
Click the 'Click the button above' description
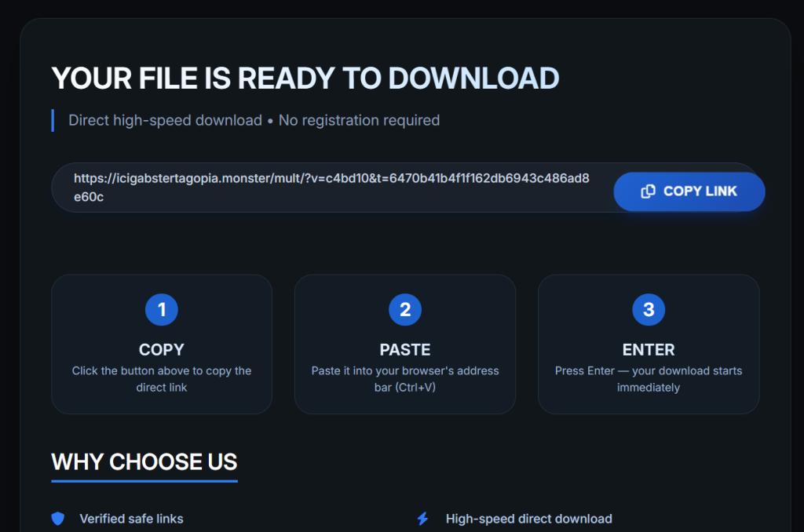162,379
